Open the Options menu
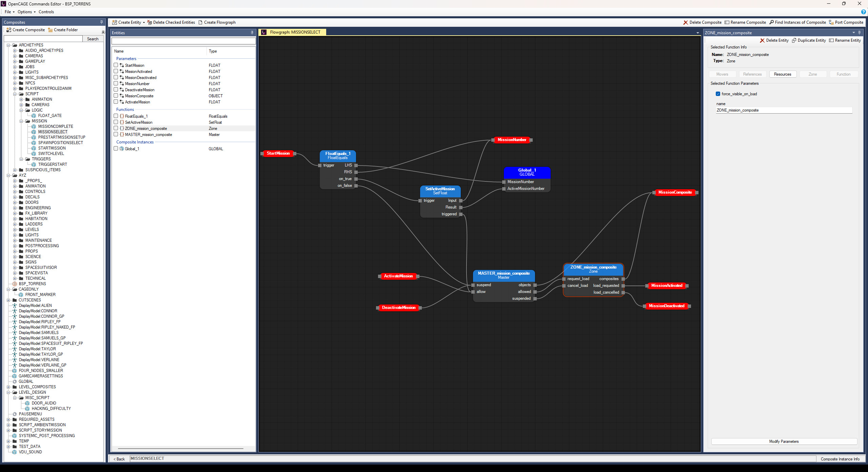 pos(24,12)
